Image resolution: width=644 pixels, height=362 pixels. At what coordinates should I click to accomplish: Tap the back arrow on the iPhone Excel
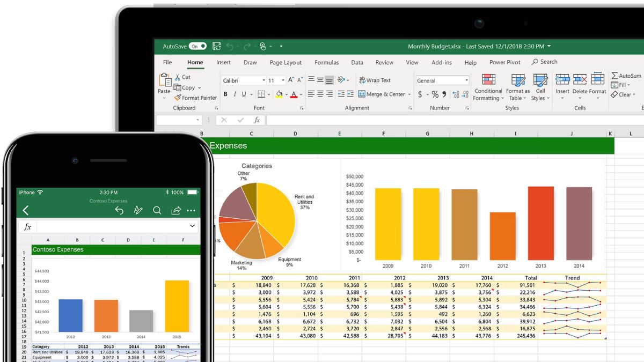tap(26, 211)
